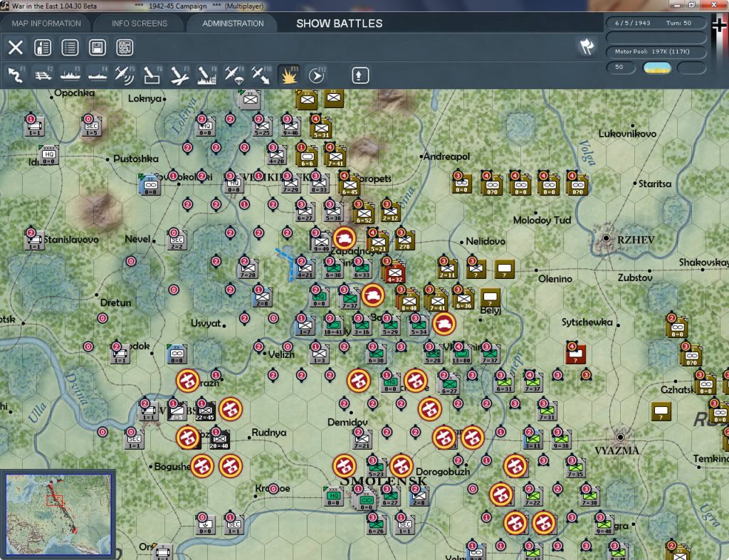This screenshot has height=560, width=729.
Task: Click the German cross flag emblem
Action: [x=720, y=26]
